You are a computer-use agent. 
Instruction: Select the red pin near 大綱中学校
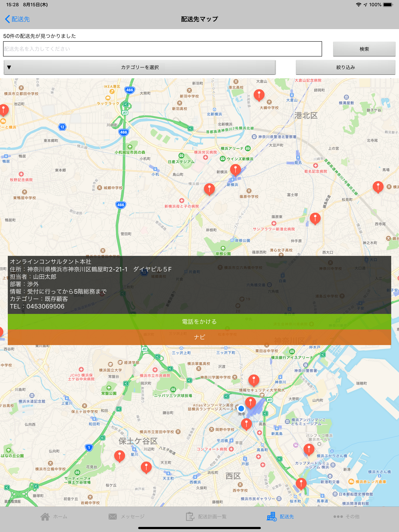point(259,95)
